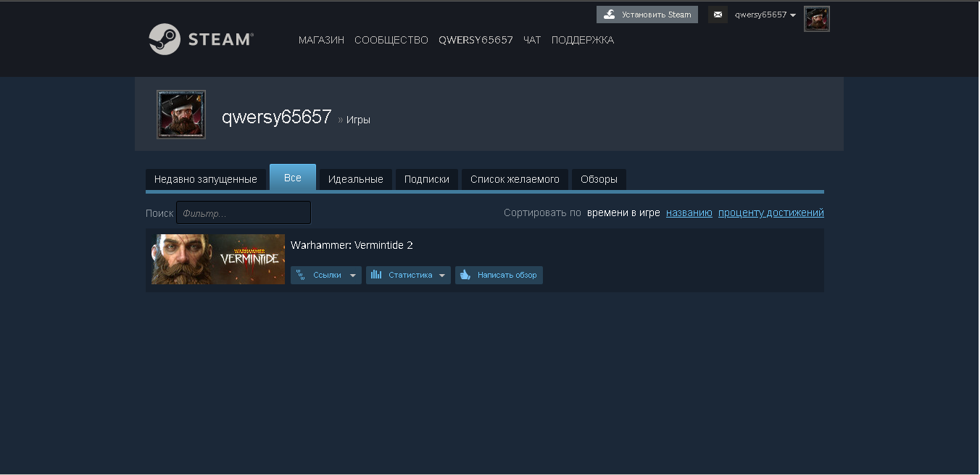Image resolution: width=980 pixels, height=475 pixels.
Task: Click the Установить Steam button
Action: (647, 15)
